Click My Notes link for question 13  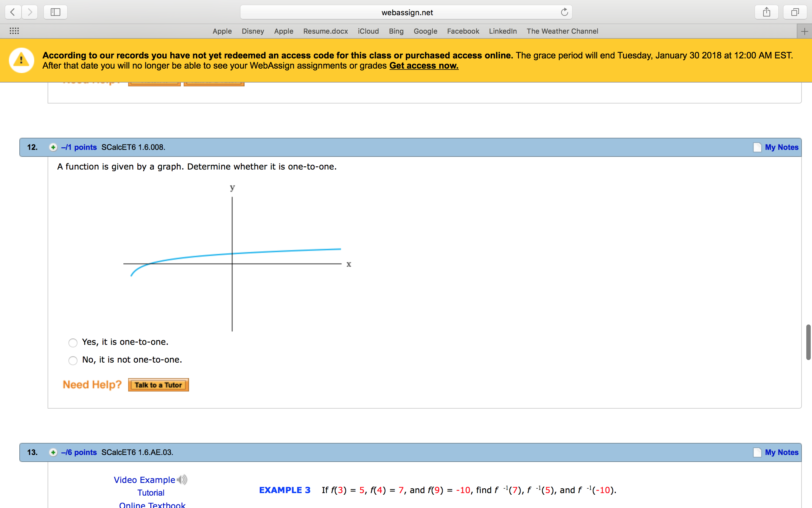pos(782,452)
